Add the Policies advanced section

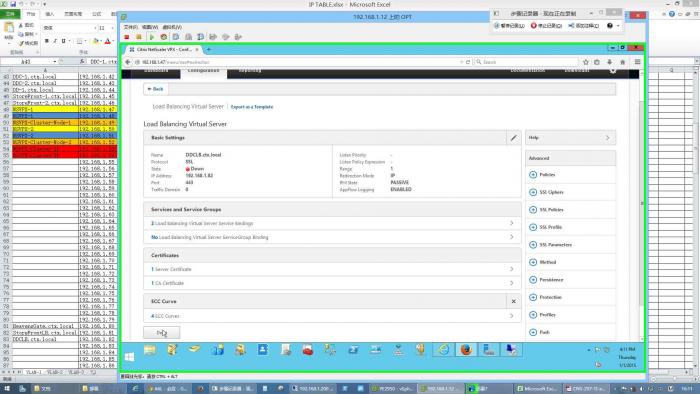533,174
